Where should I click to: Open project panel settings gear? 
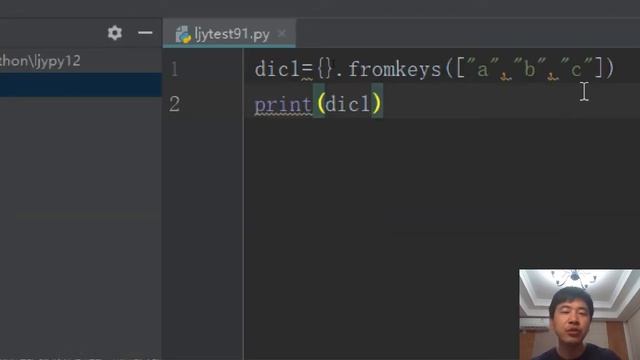coord(115,33)
